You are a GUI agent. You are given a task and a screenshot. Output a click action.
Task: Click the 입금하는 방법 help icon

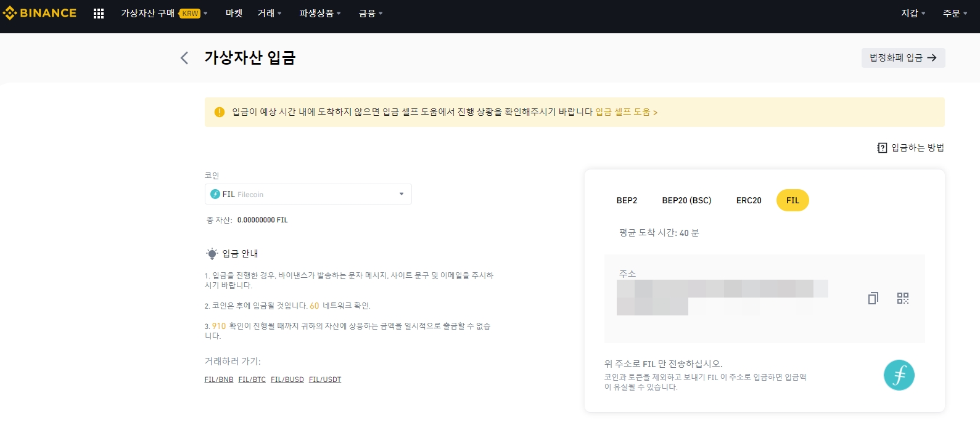(882, 148)
